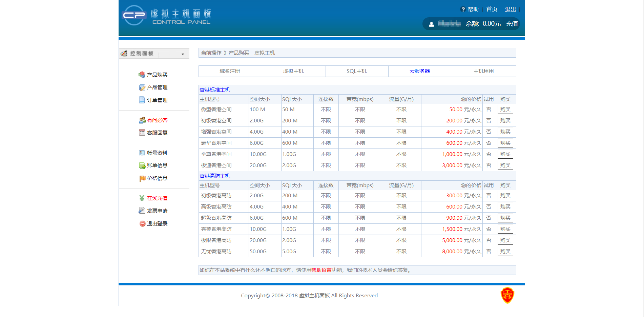Click the 充值 recharge link

(x=512, y=24)
